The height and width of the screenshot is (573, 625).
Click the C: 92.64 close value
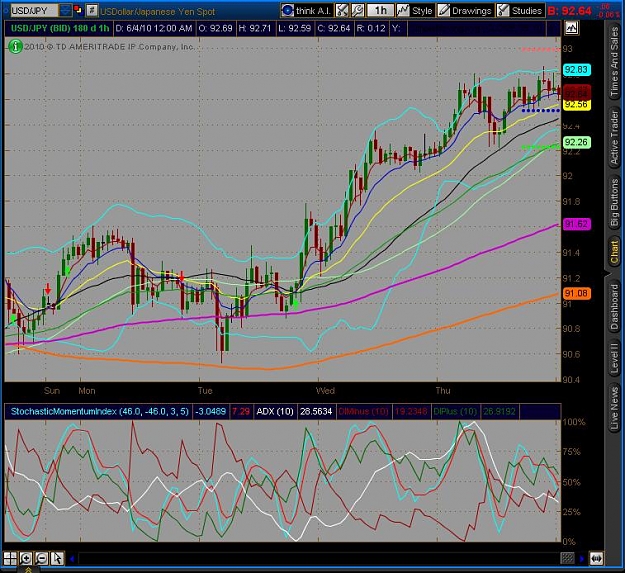point(334,28)
